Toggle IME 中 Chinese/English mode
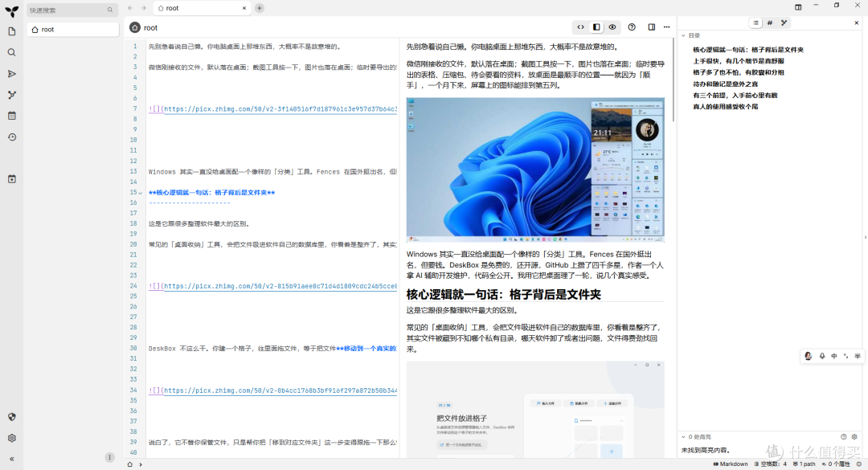The image size is (868, 470). click(833, 356)
